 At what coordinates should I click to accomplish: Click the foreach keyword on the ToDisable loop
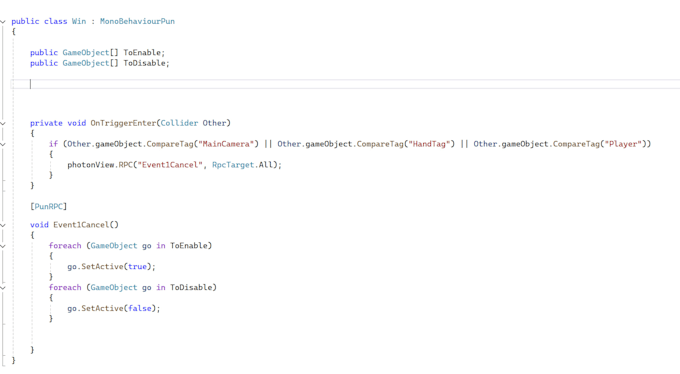(x=65, y=287)
